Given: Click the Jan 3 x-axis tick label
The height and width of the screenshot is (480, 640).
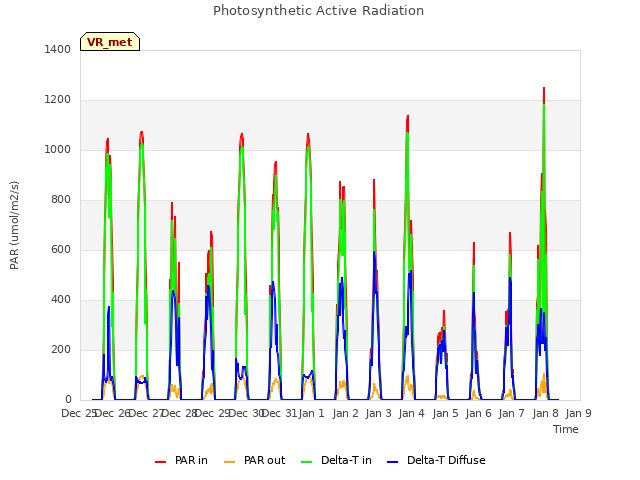Looking at the screenshot, I should coord(378,413).
